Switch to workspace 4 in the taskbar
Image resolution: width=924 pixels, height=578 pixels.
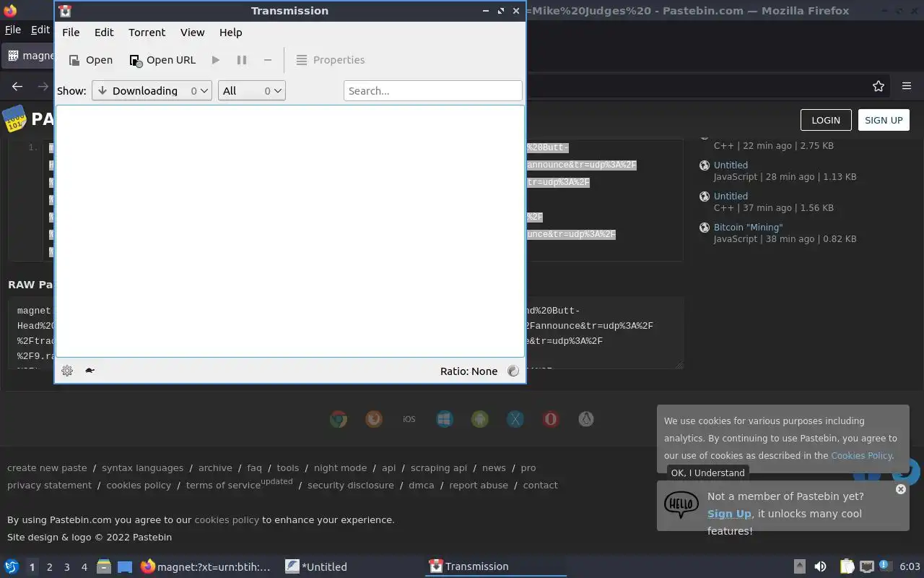[84, 567]
